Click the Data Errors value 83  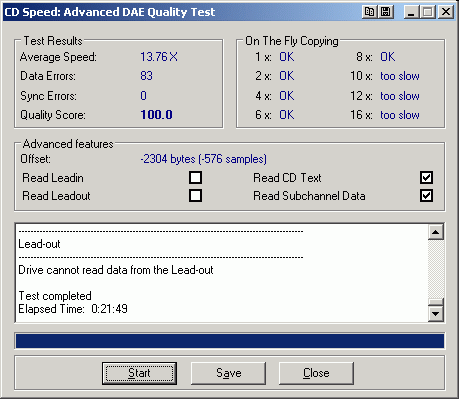tap(146, 76)
